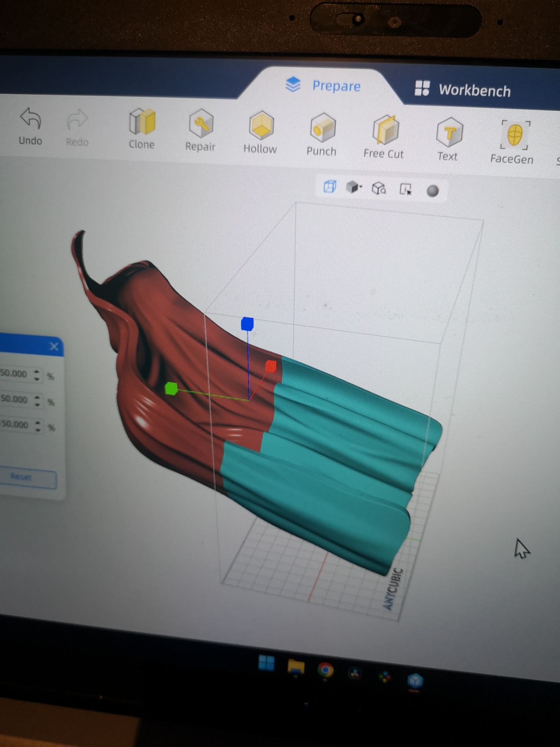Decrease the third scale percentage stepper

point(38,430)
